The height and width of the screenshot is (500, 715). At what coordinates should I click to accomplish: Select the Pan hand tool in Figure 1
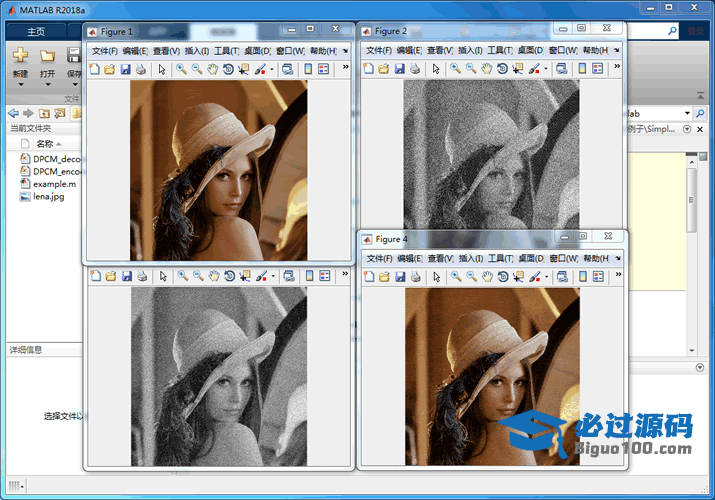click(x=212, y=69)
